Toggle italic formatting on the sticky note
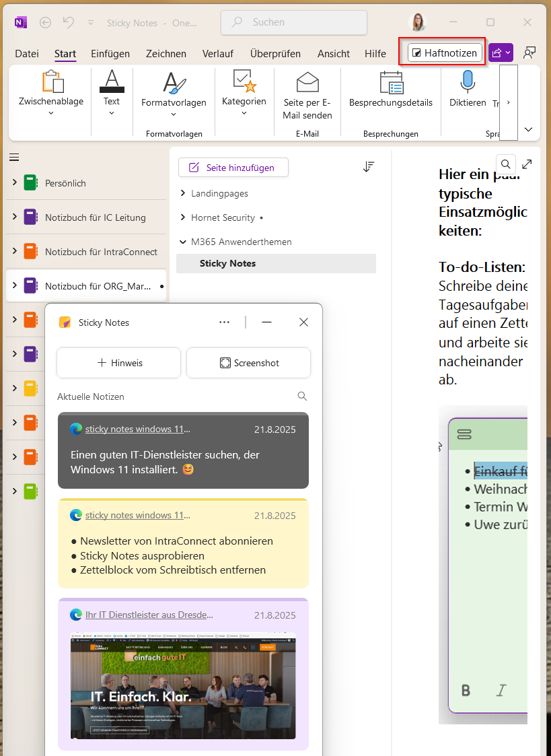Screen dimensions: 551x756 tap(501, 690)
